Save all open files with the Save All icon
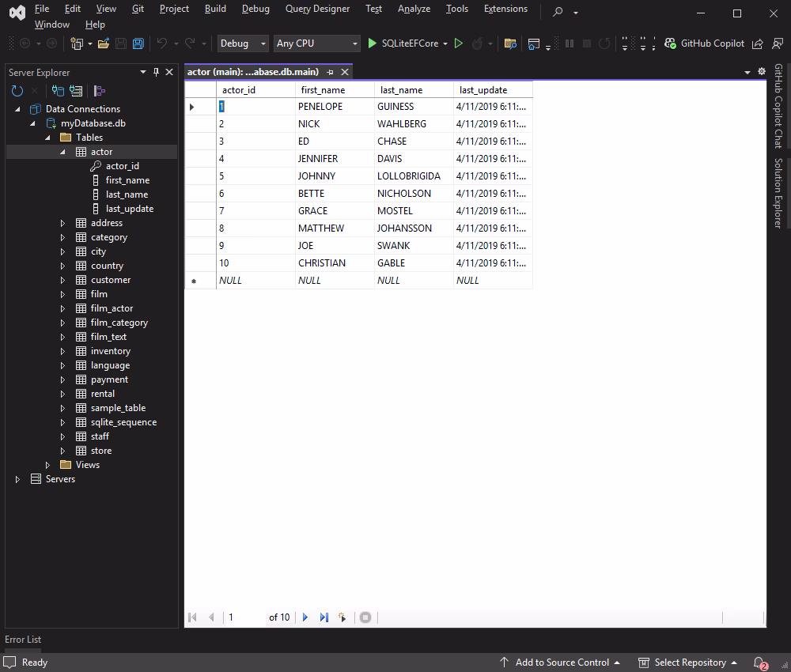 pyautogui.click(x=138, y=43)
